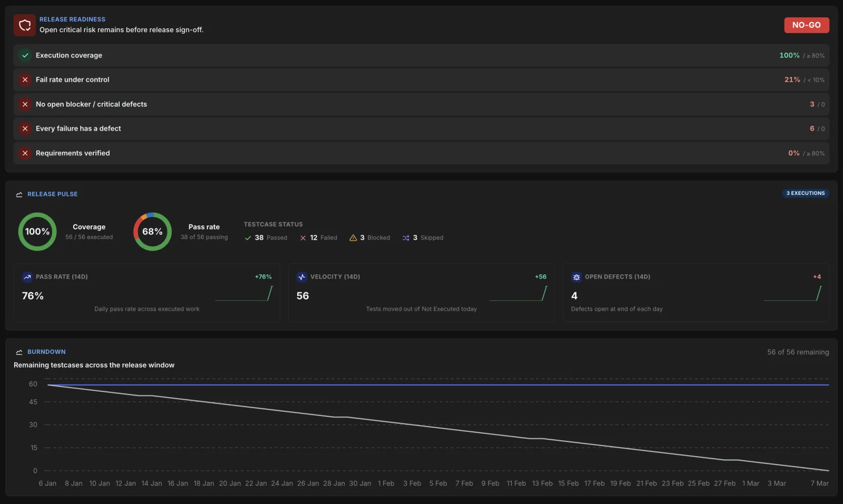Select the Every failure has a defect row
This screenshot has width=843, height=504.
[421, 129]
